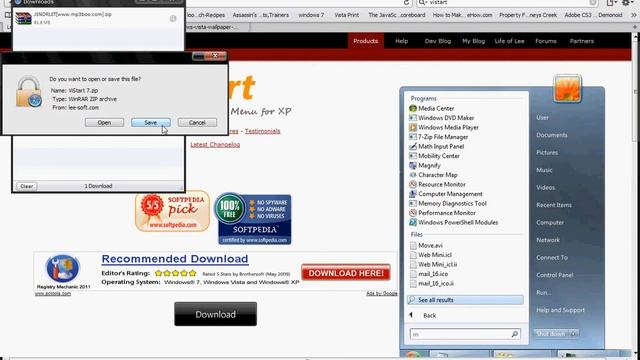The width and height of the screenshot is (640, 360).
Task: Open the Adobe CS3 Demonoid bookmark
Action: pyautogui.click(x=593, y=15)
